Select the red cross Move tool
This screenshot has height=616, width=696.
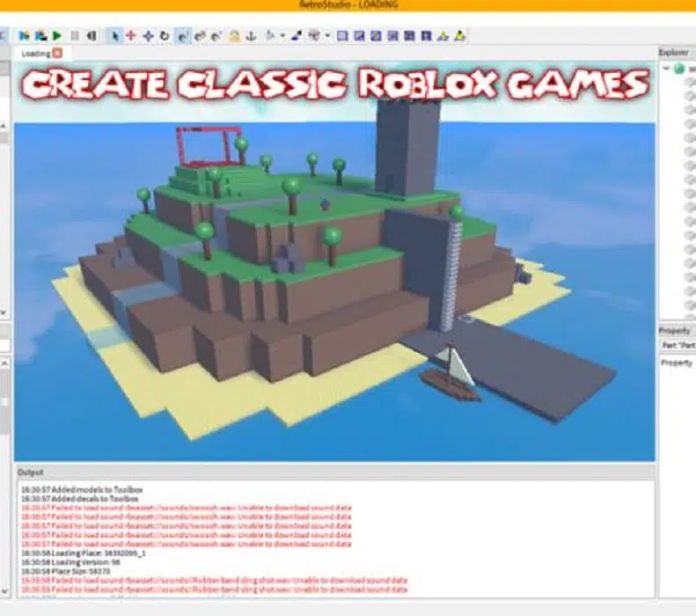click(x=131, y=36)
